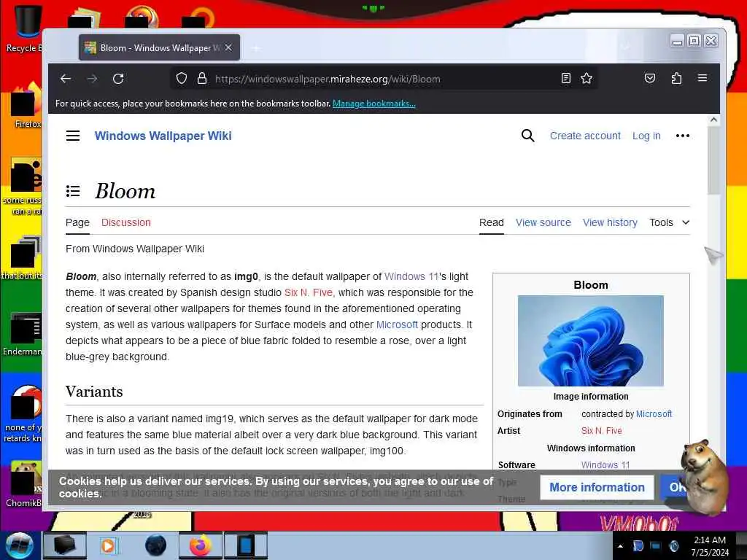The width and height of the screenshot is (747, 560).
Task: Click the Log in link
Action: coord(646,136)
